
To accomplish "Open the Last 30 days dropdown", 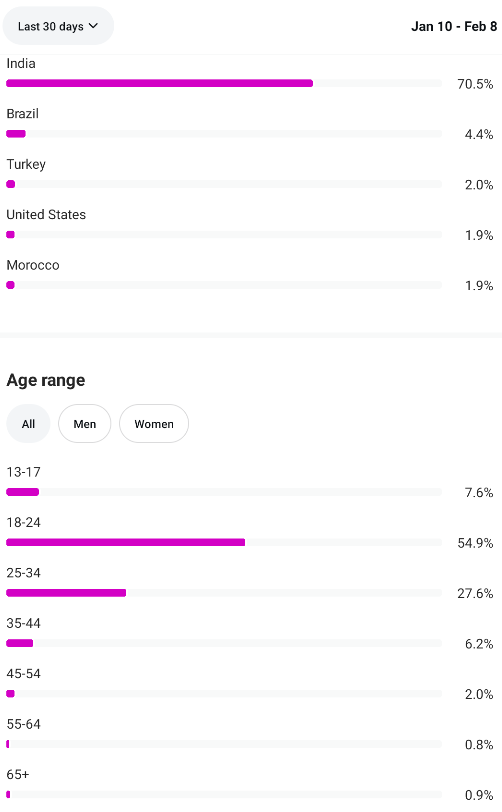I will click(x=58, y=26).
